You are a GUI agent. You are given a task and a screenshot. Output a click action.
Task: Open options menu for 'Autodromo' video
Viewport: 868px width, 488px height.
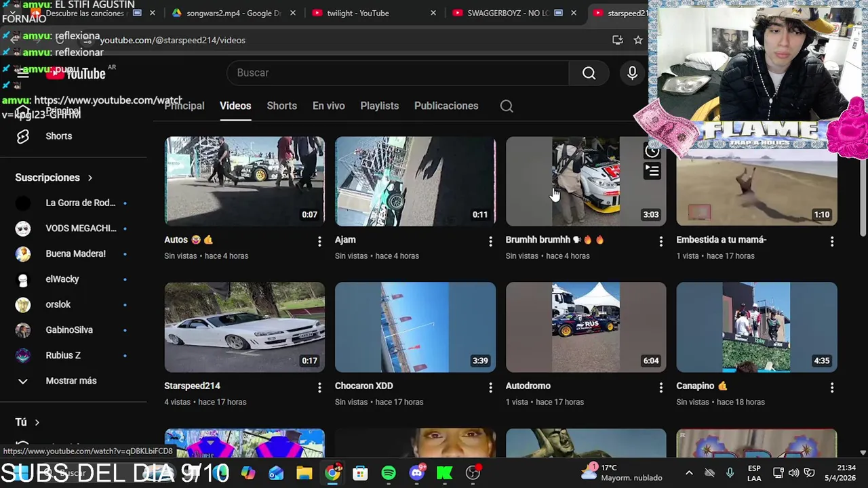661,388
